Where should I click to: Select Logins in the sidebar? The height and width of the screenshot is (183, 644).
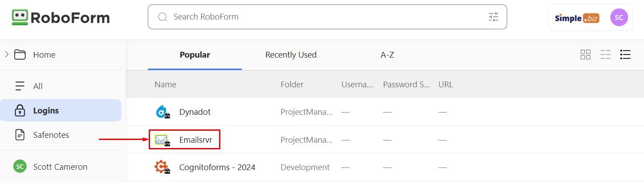tap(61, 110)
